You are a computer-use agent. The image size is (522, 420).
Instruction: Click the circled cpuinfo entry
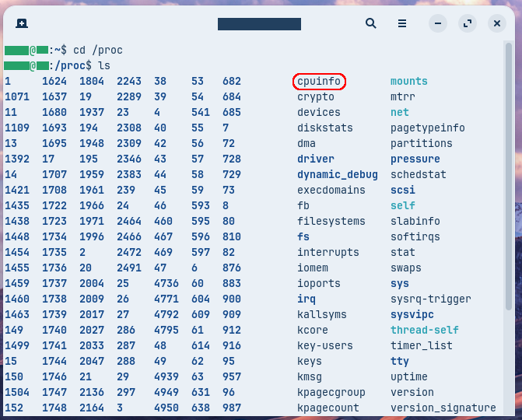(319, 81)
